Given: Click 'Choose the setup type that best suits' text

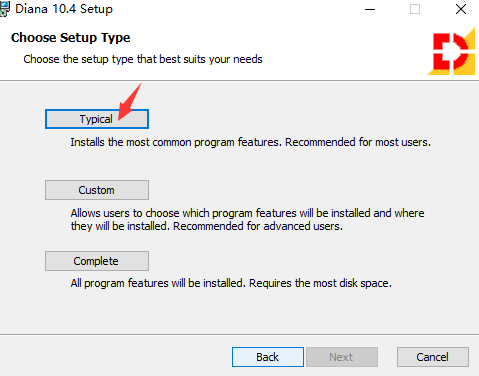Looking at the screenshot, I should click(143, 59).
